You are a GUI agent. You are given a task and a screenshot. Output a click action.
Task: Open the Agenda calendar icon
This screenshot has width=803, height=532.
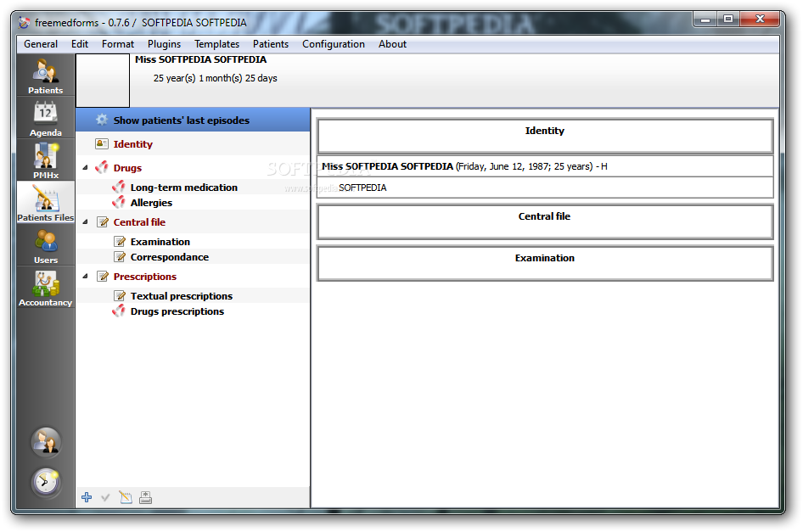[46, 119]
